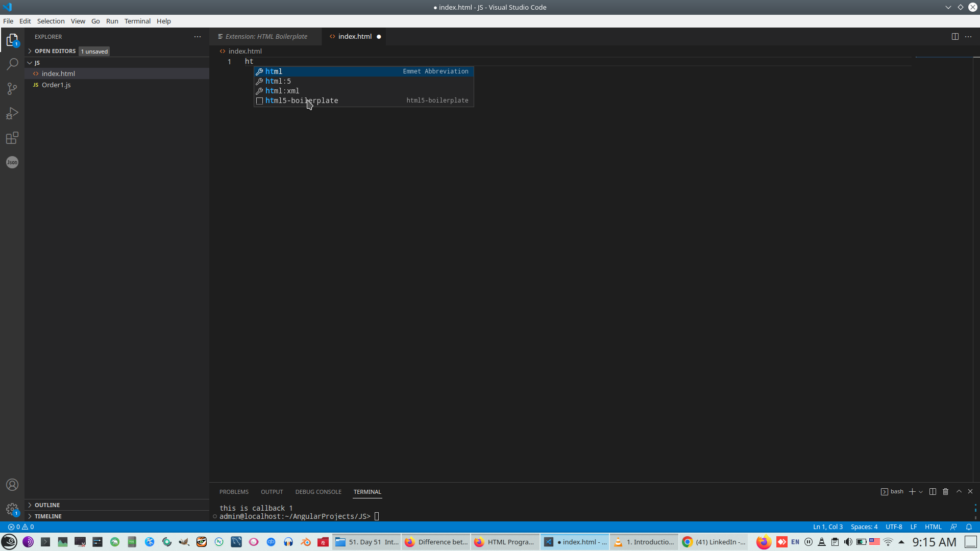Open the Extensions view
The width and height of the screenshot is (980, 551).
[12, 138]
